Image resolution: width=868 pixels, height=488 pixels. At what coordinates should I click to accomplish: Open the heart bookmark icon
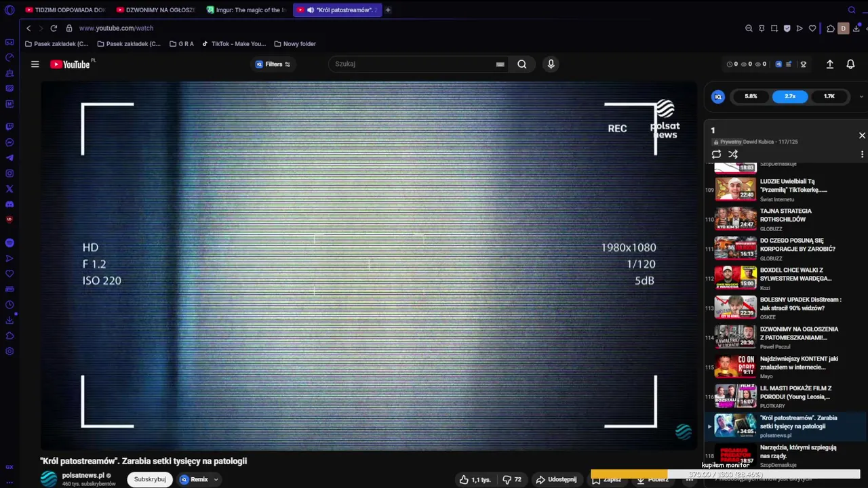[x=812, y=28]
